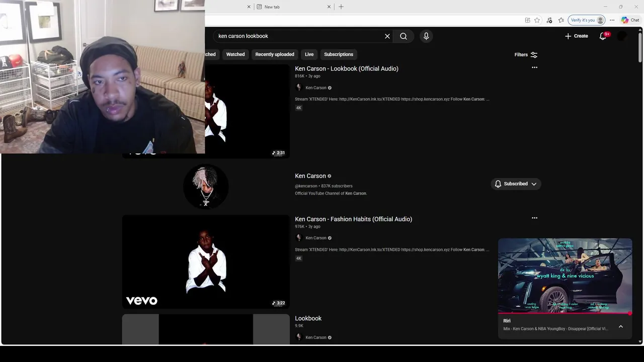Close the New tab browser tab
The height and width of the screenshot is (362, 644).
[329, 7]
